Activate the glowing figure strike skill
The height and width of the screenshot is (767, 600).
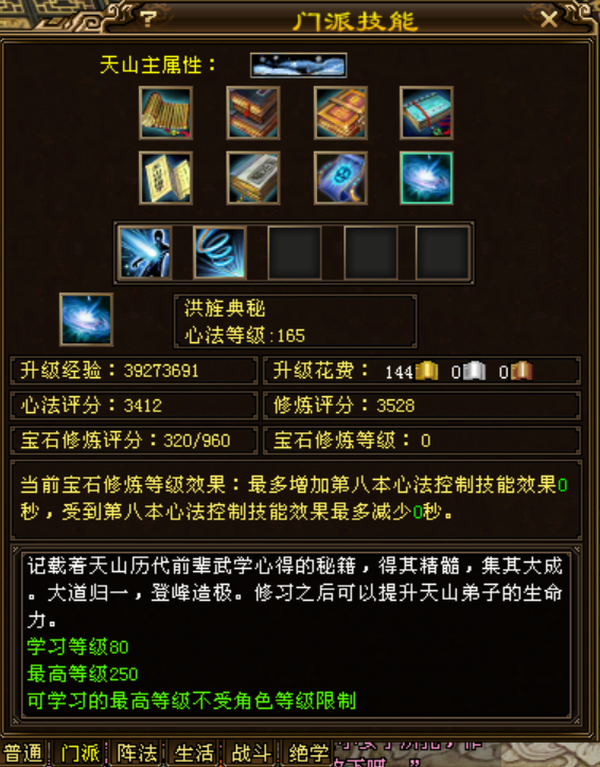point(145,252)
